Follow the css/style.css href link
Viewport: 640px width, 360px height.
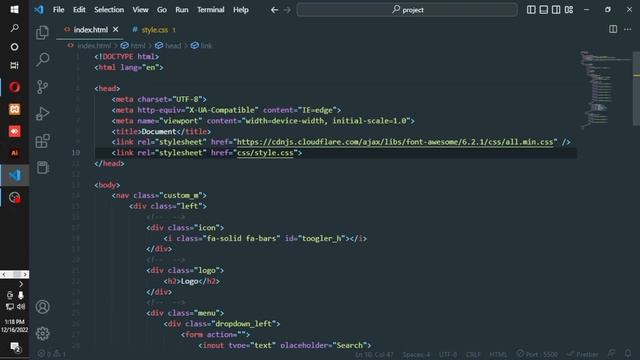pyautogui.click(x=265, y=153)
